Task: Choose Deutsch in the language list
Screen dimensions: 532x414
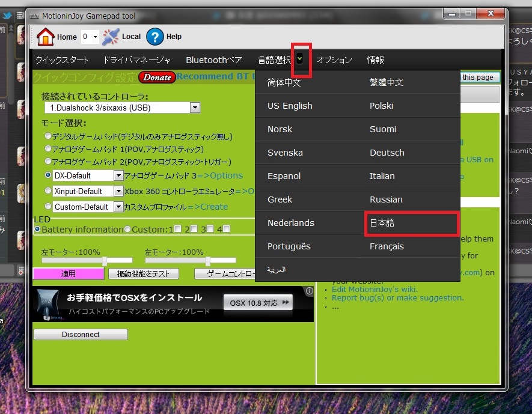Action: (409, 153)
